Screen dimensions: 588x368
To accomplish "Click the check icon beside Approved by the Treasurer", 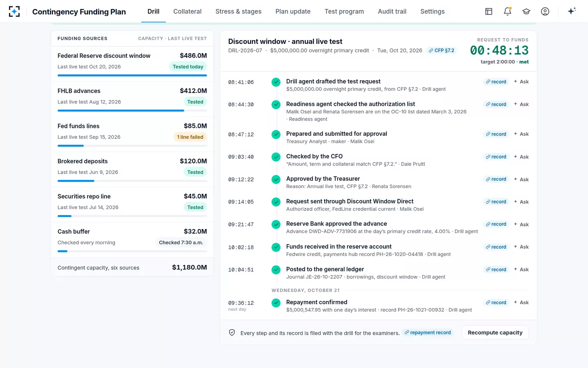I will [x=276, y=180].
